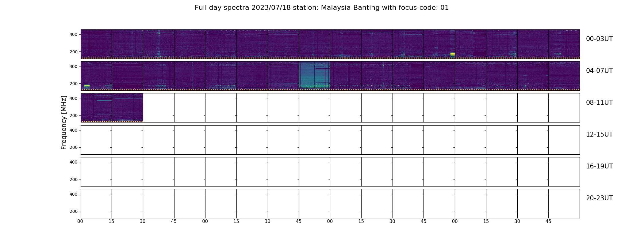Click the 200 tick label of the 08-11UT row
The height and width of the screenshot is (245, 644).
coord(74,115)
